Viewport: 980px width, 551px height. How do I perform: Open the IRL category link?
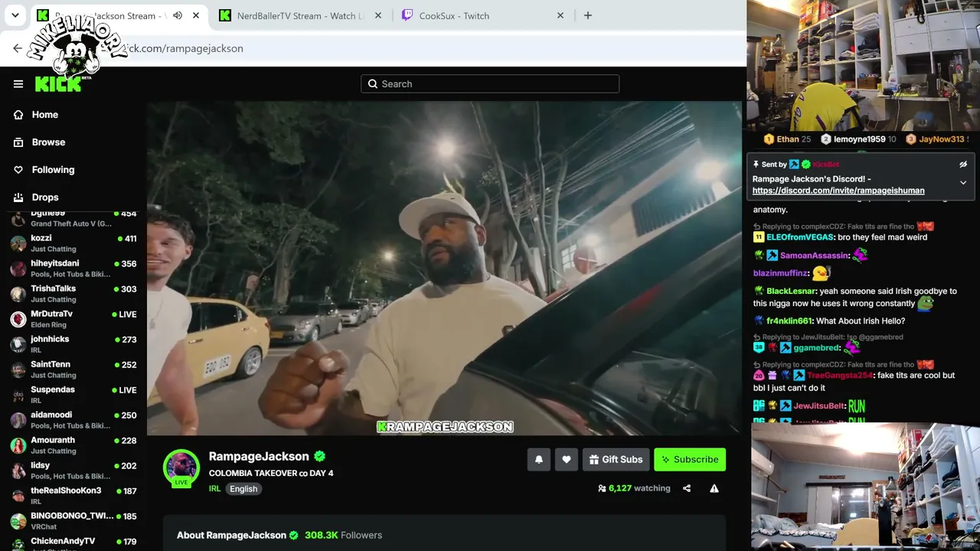point(214,489)
